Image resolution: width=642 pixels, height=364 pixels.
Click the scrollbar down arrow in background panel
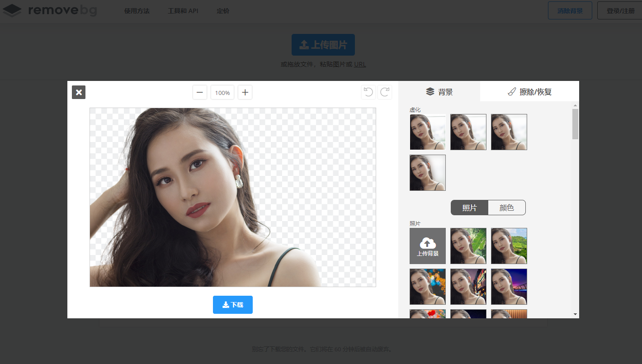click(575, 314)
